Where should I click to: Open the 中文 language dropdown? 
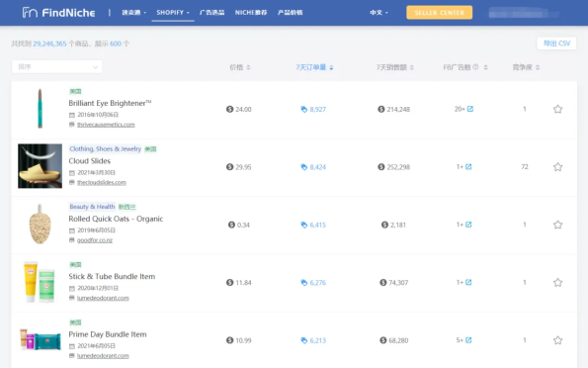pyautogui.click(x=378, y=13)
